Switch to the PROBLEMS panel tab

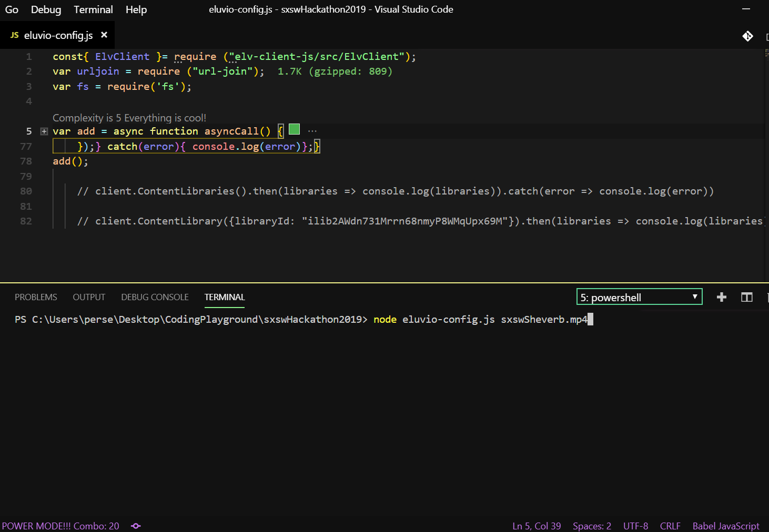point(36,297)
